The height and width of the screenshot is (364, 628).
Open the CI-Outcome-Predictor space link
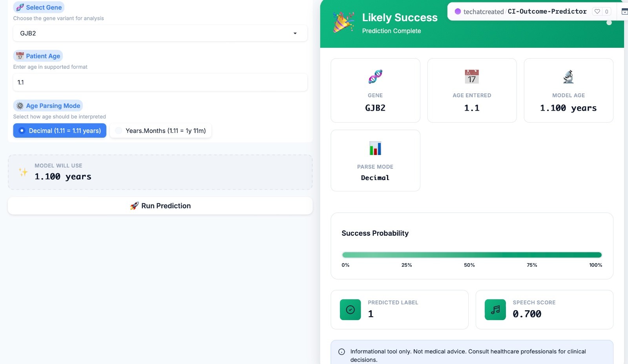[x=547, y=11]
